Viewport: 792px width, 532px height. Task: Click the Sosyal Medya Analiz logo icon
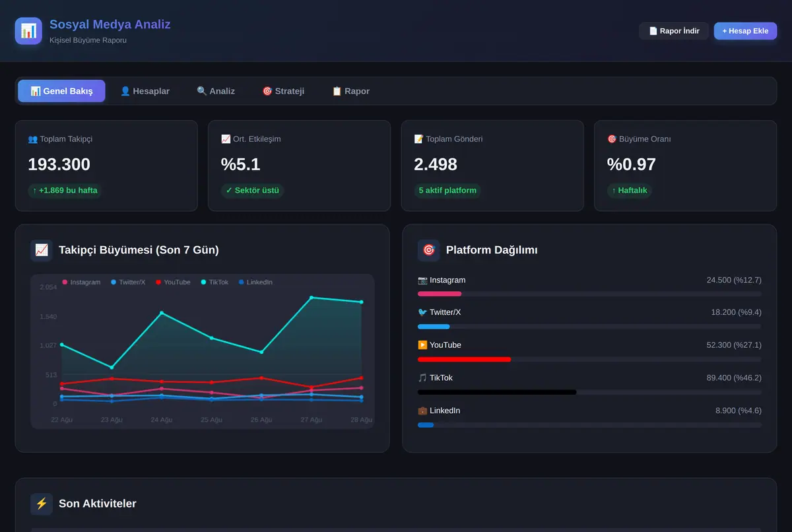pyautogui.click(x=28, y=31)
